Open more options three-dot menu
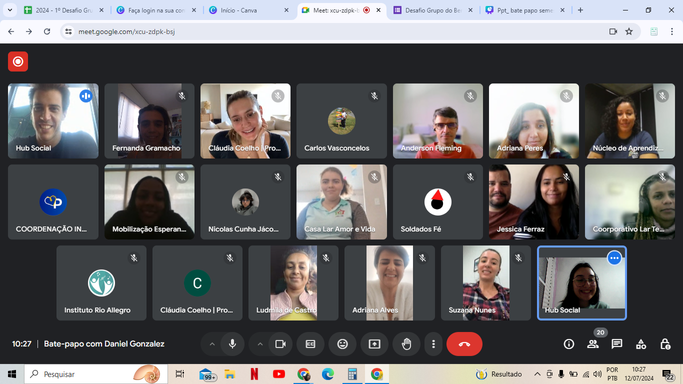Image resolution: width=683 pixels, height=384 pixels. tap(433, 344)
